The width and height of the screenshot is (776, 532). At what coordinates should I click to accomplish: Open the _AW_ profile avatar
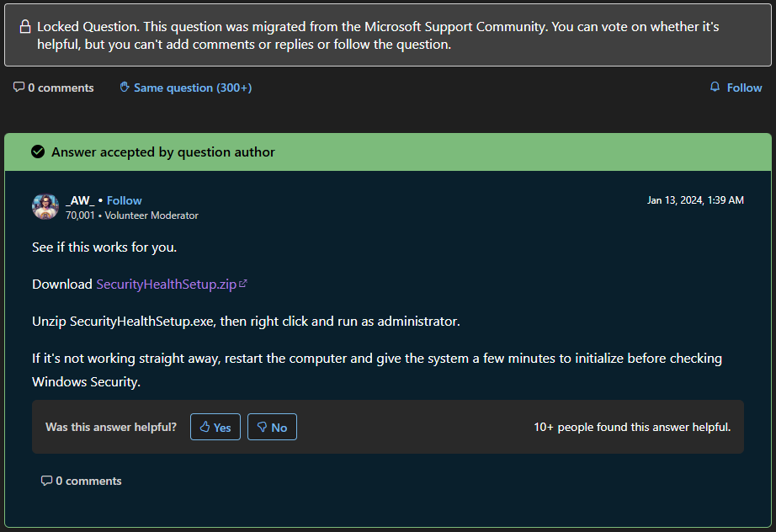pos(45,207)
